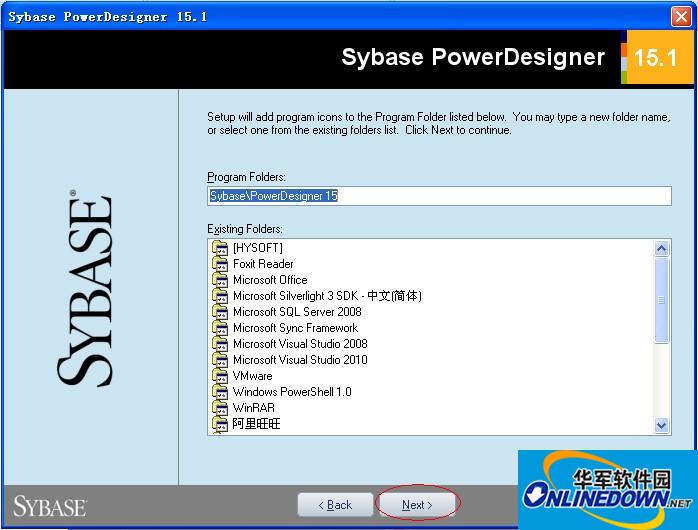This screenshot has width=698, height=530.
Task: Choose Microsoft Visual Studio 2010
Action: 300,360
